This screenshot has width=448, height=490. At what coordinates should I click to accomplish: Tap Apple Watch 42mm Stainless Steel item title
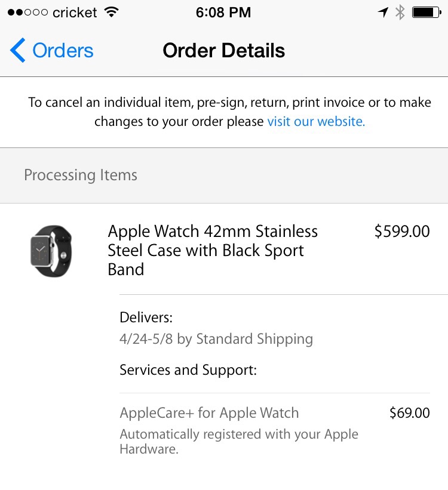tap(213, 250)
